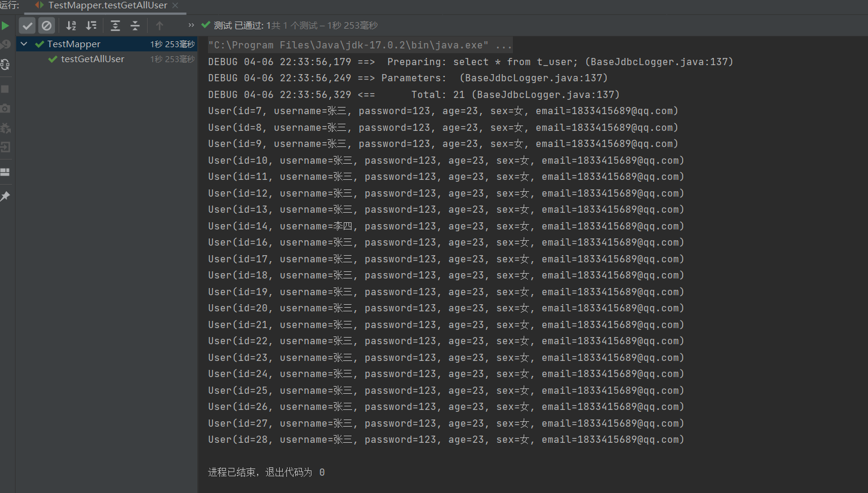Click the User(id=24 output line
The height and width of the screenshot is (493, 868).
447,374
